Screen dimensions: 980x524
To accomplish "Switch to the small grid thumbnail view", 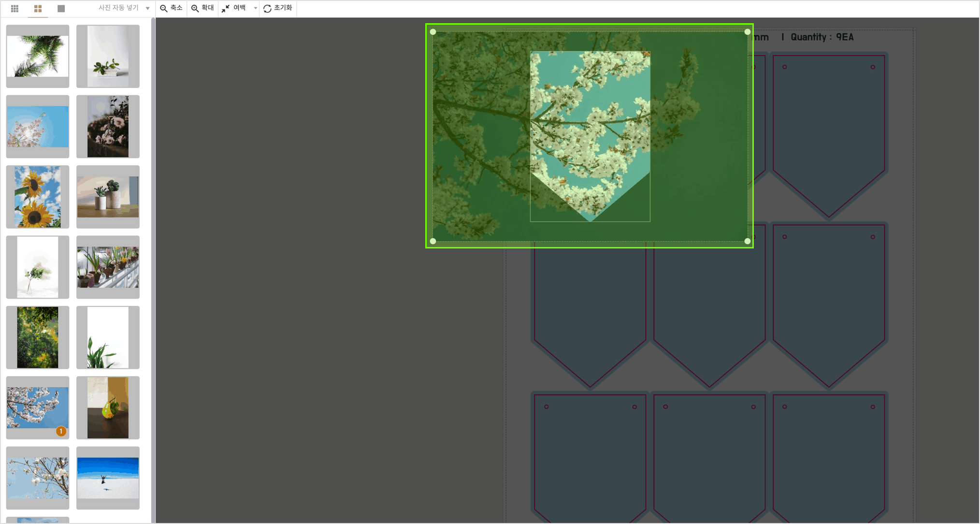I will pos(14,8).
